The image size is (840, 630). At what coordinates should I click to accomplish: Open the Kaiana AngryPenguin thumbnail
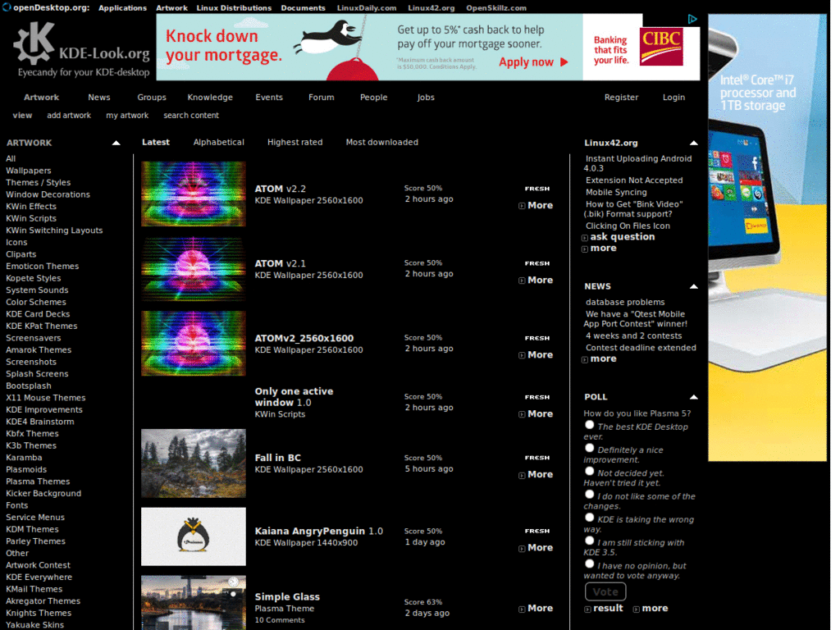[x=194, y=536]
